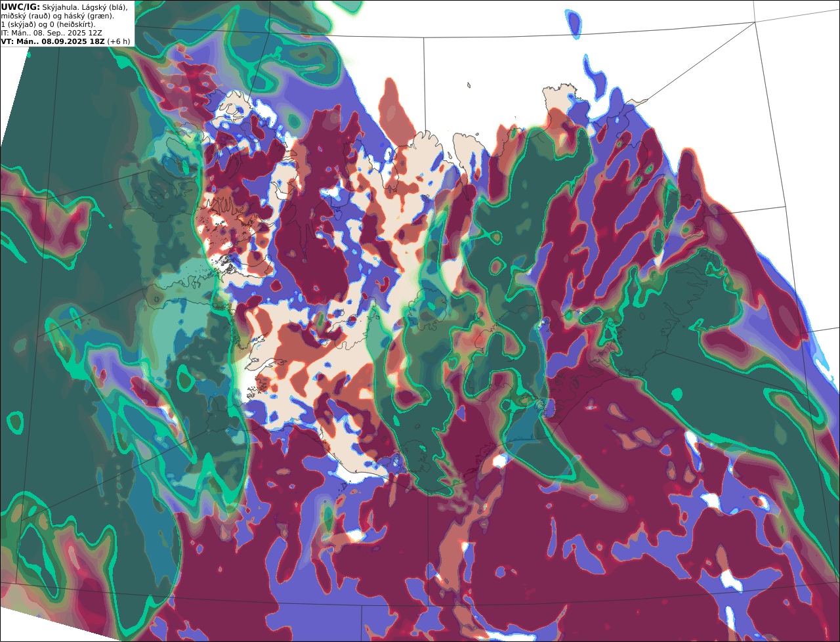
Task: Click 'háský (græn)' legend text
Action: tap(89, 16)
